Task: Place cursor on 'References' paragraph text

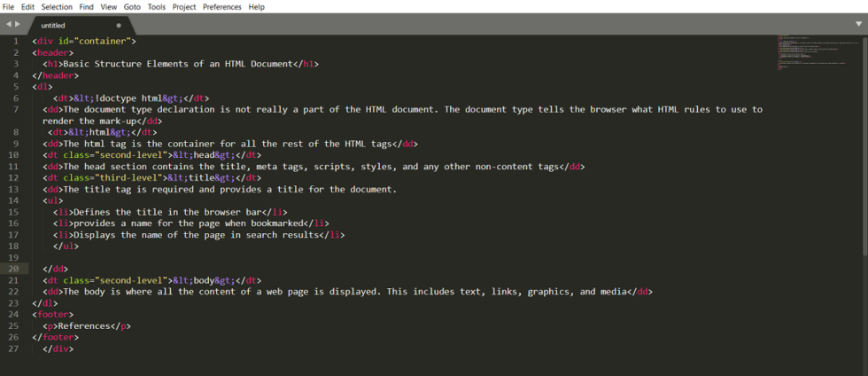Action: pos(89,325)
